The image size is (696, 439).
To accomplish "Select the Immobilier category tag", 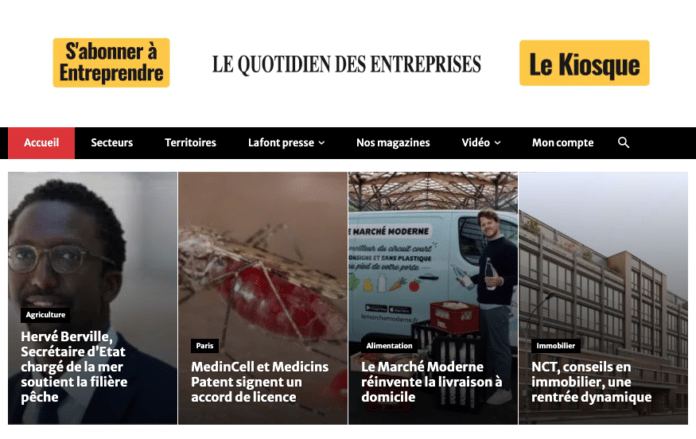I will (555, 345).
